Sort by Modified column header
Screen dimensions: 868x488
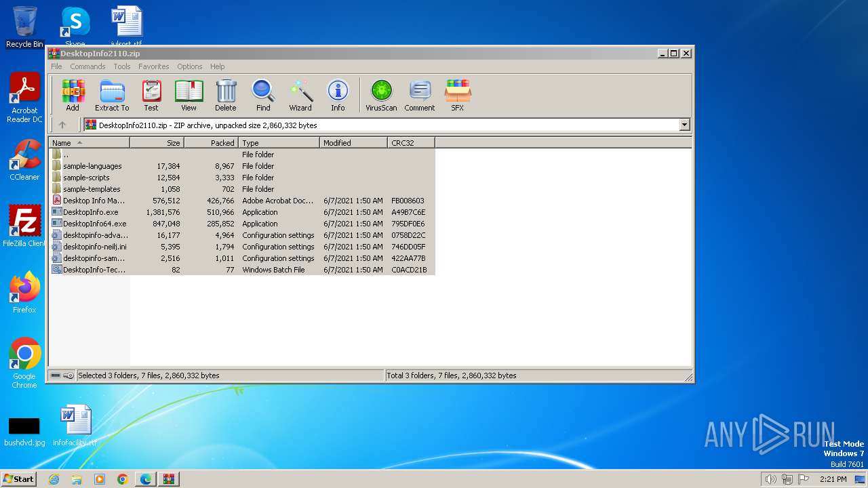point(353,143)
